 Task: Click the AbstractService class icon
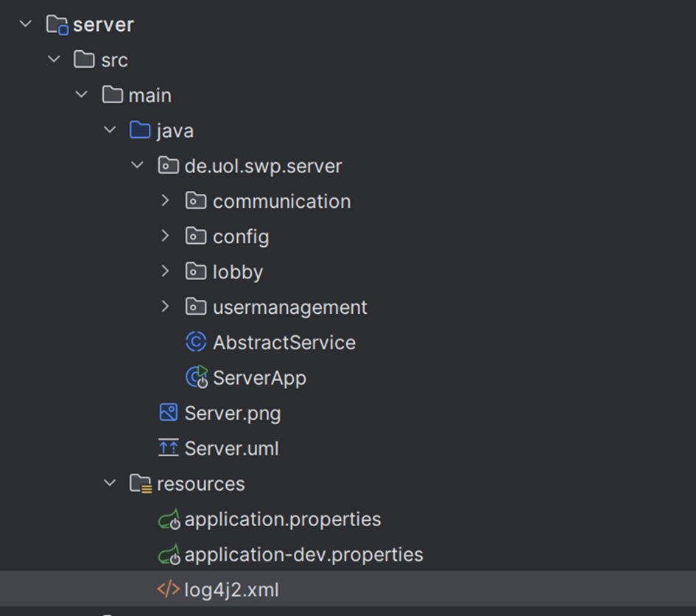pos(196,343)
